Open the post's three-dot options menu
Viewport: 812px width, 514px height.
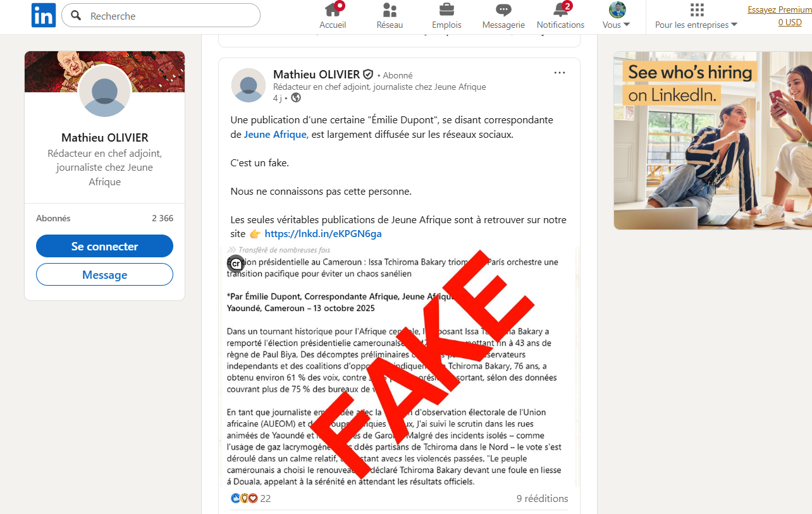(560, 73)
